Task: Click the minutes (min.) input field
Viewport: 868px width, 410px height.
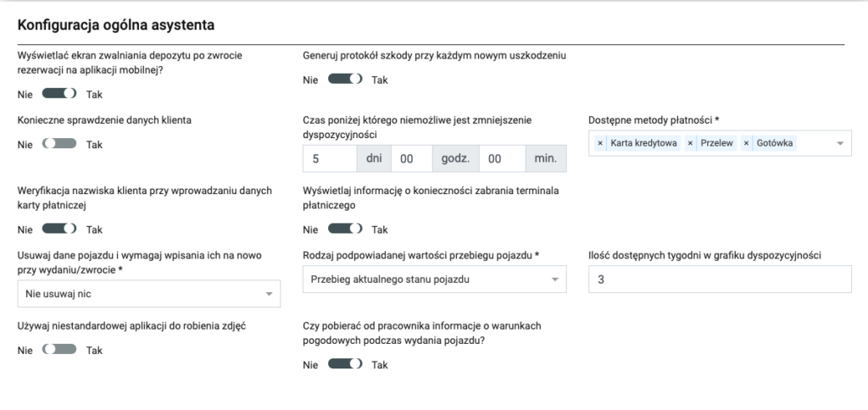Action: pyautogui.click(x=501, y=158)
